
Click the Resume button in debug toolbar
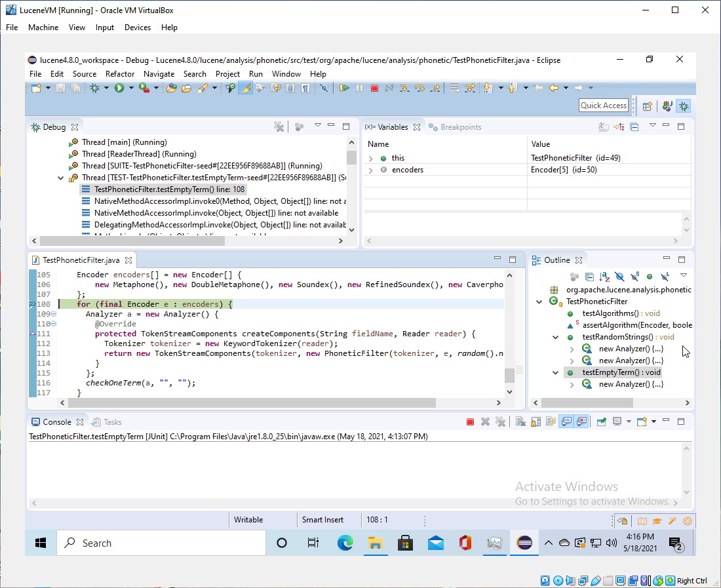tap(344, 88)
